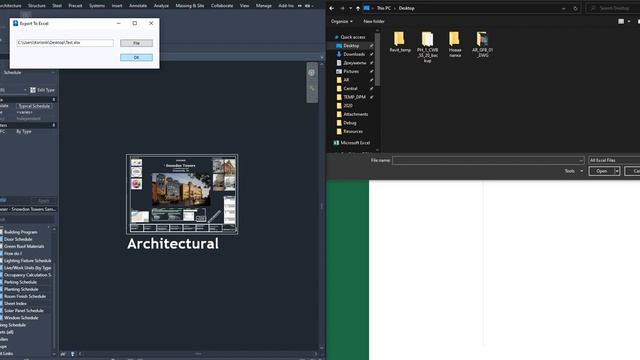The image size is (640, 360).
Task: Confirm export with the OK button
Action: click(x=136, y=58)
